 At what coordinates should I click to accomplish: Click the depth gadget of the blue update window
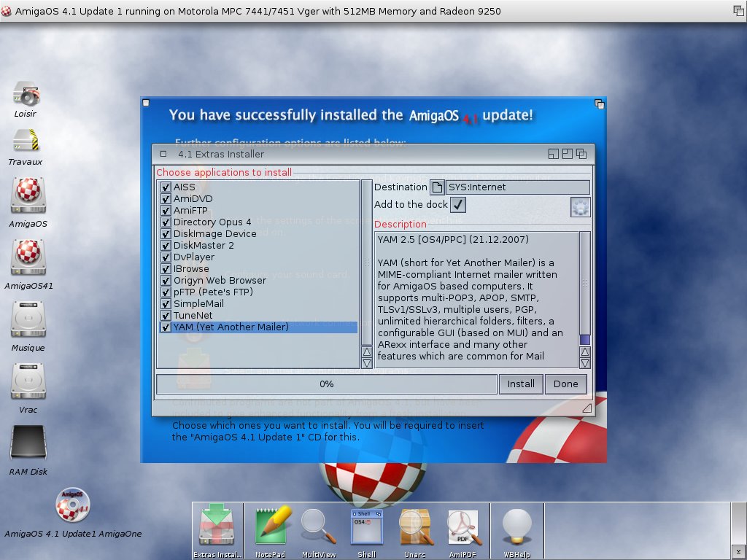pyautogui.click(x=600, y=104)
